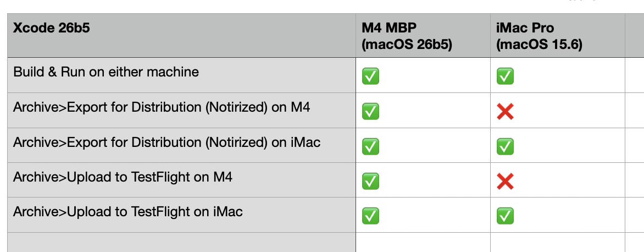This screenshot has width=644, height=252.
Task: Click red X for Export on M4 iMac Pro
Action: 505,111
